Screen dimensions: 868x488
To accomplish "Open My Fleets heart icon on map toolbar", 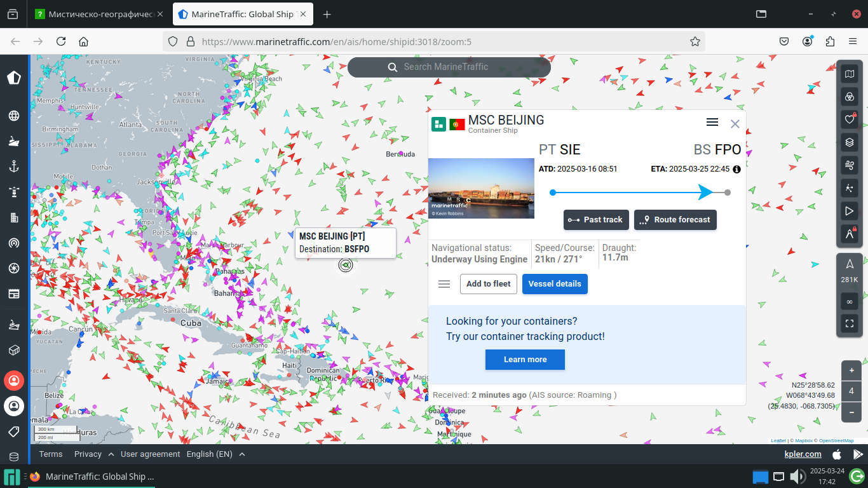I will (x=850, y=119).
